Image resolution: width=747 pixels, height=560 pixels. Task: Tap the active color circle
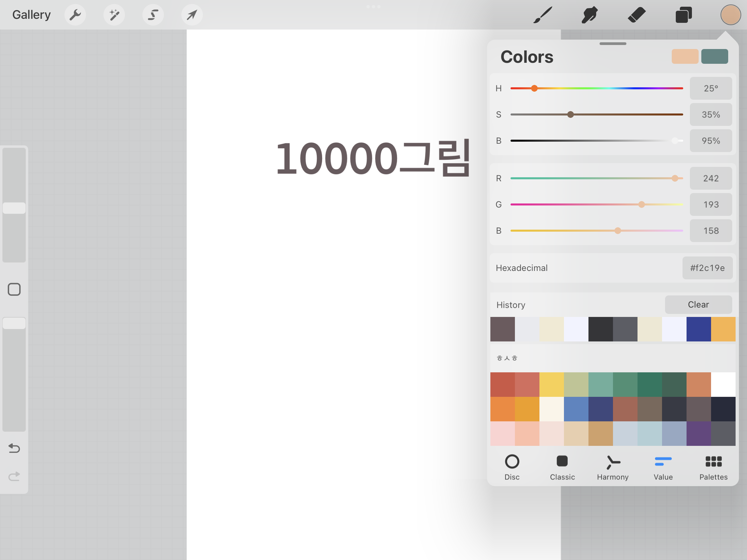tap(731, 15)
